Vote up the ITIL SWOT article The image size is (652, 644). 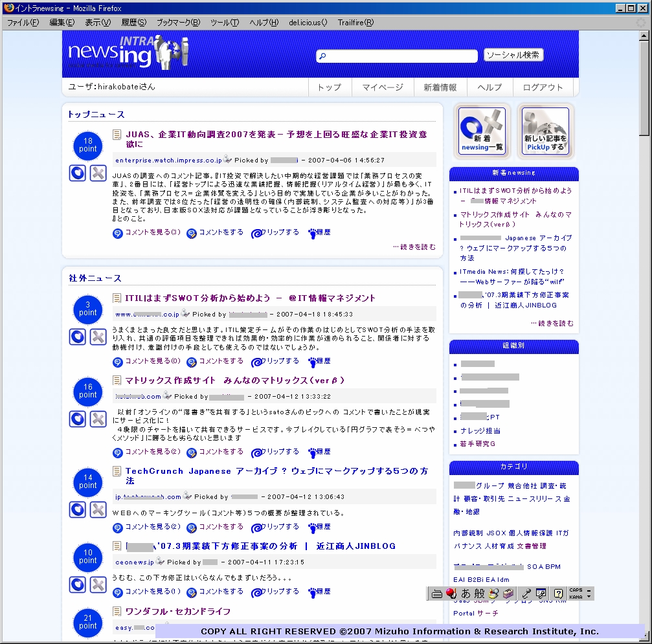[x=77, y=337]
